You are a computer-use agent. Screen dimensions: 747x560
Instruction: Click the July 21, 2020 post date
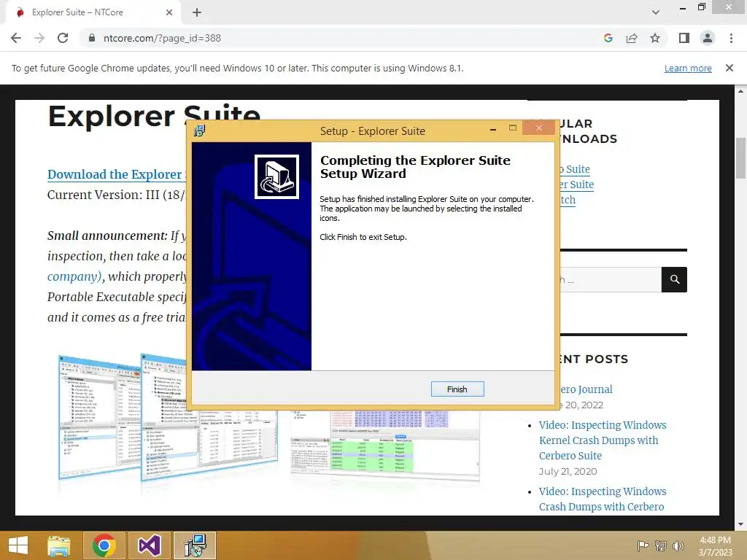coord(568,471)
